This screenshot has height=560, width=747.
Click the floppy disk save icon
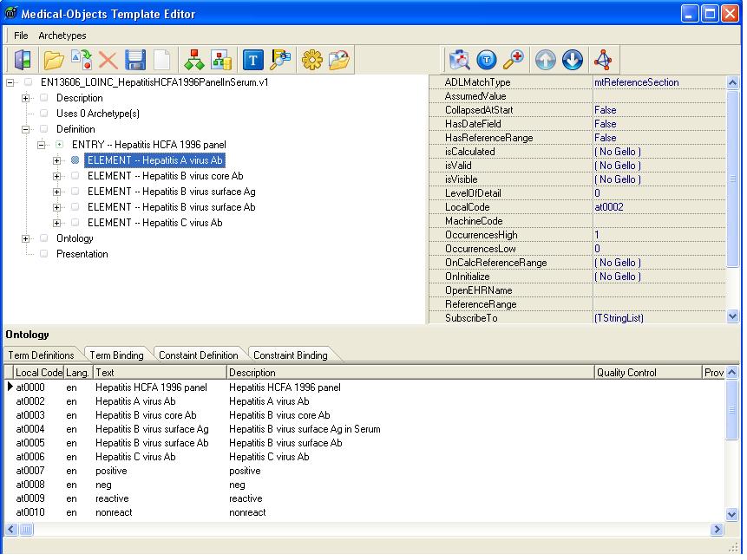(x=135, y=60)
